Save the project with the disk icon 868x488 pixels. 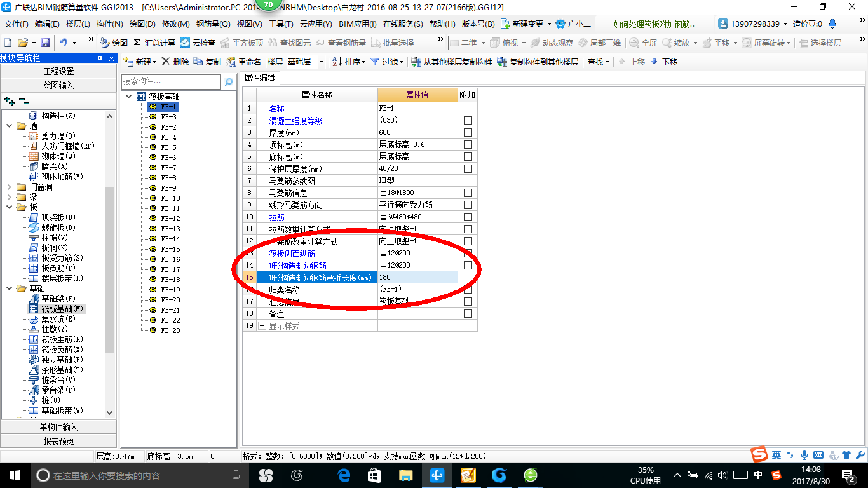45,43
